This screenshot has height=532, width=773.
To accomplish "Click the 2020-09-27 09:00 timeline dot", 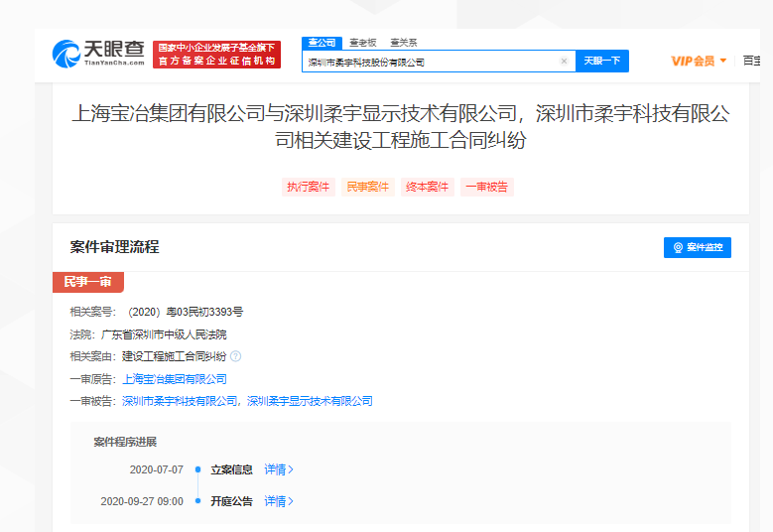I will [197, 501].
